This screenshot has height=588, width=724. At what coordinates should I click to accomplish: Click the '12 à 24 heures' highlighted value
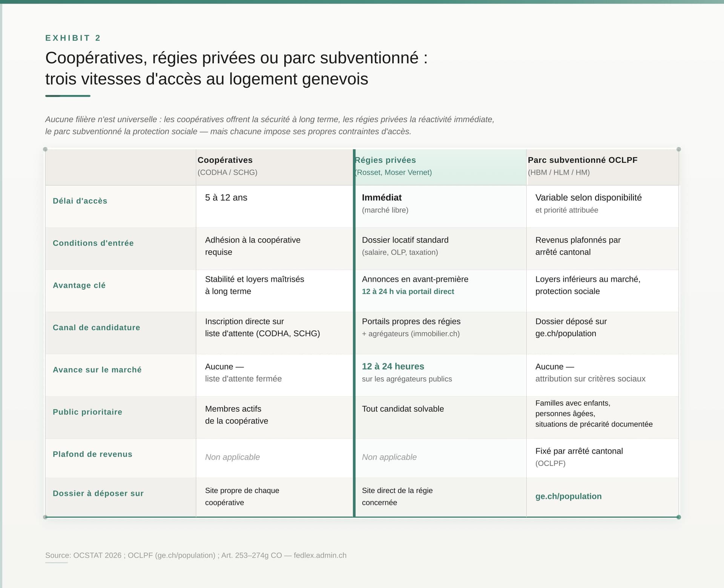(x=393, y=366)
